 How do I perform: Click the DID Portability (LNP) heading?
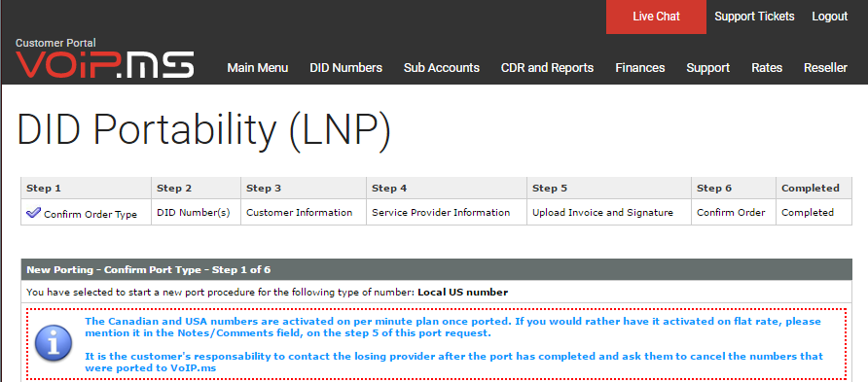pyautogui.click(x=204, y=129)
